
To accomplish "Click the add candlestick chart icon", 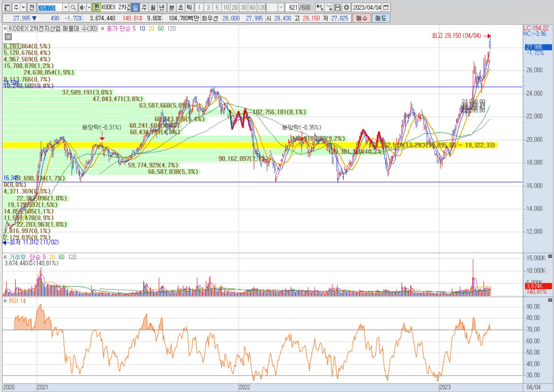I will tap(320, 7).
